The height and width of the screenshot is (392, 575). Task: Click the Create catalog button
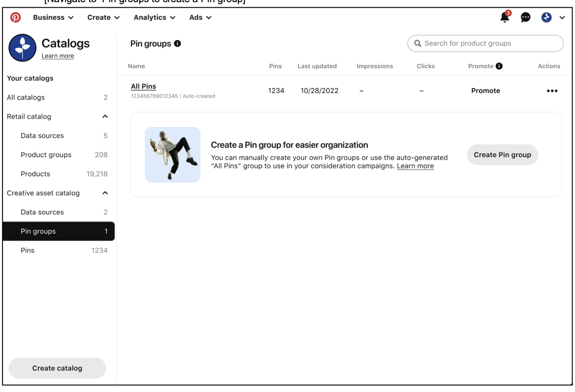click(57, 368)
